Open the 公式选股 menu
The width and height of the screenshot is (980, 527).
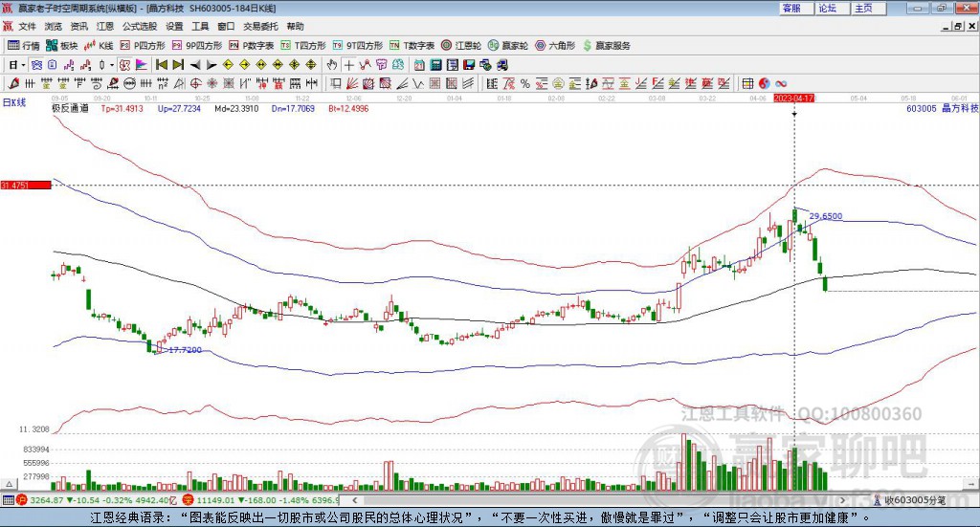coord(140,26)
